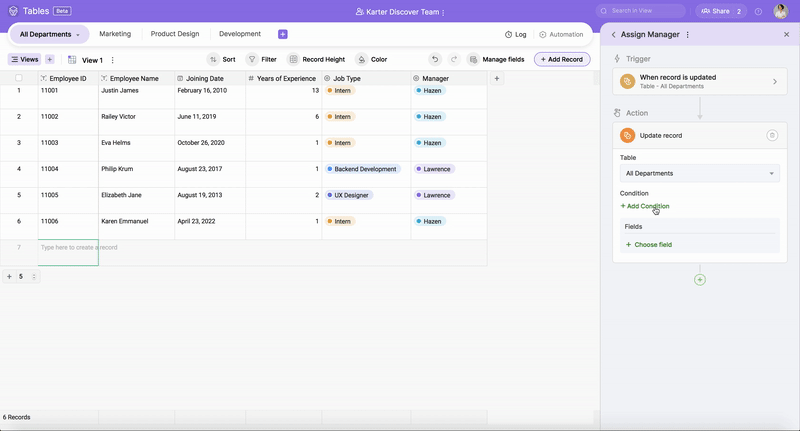Open the Karter Discover Team options menu

click(x=443, y=12)
